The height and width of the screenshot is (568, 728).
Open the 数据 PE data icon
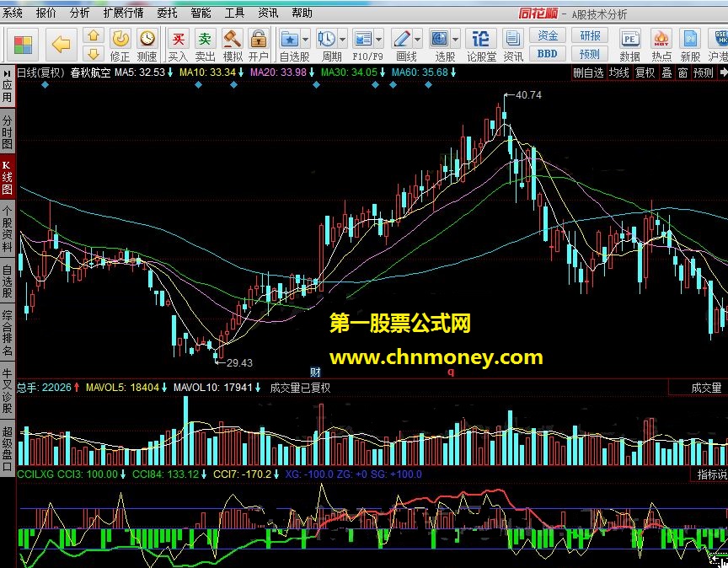pos(629,39)
